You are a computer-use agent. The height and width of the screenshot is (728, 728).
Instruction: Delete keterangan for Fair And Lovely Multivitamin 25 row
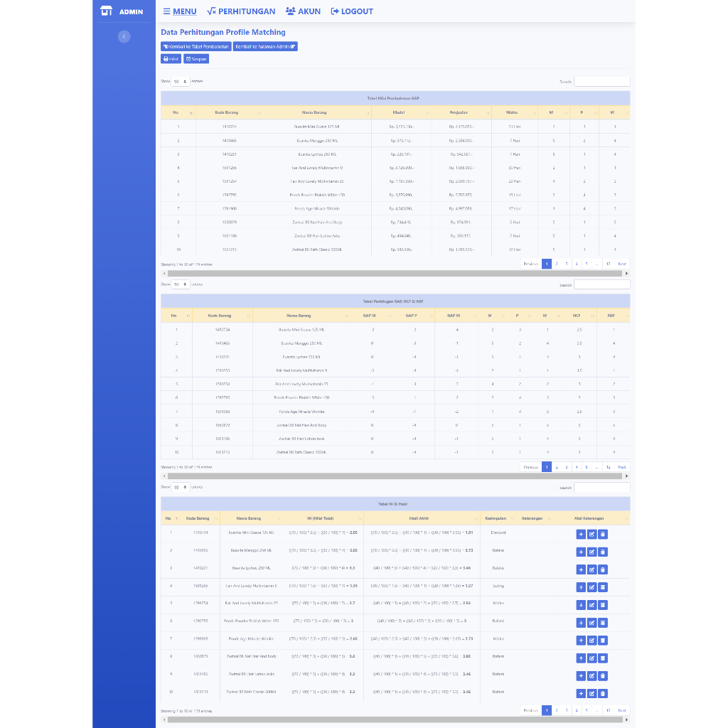pyautogui.click(x=603, y=605)
